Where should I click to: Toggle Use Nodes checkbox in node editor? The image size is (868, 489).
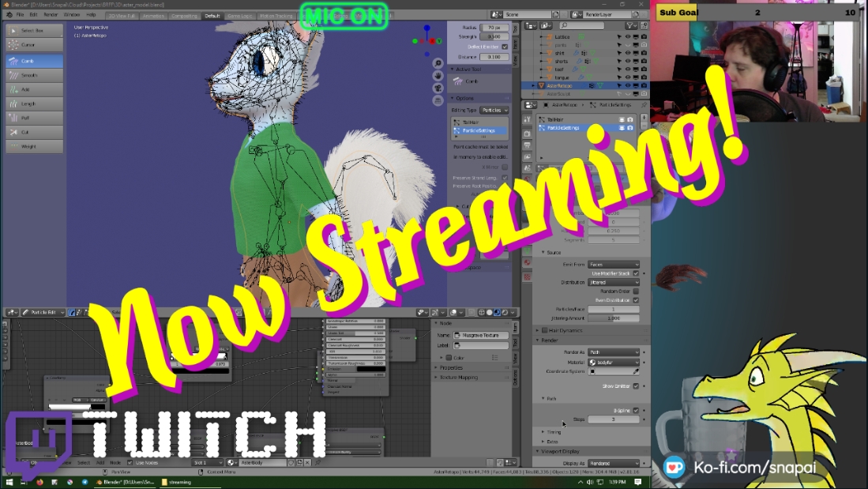[130, 462]
